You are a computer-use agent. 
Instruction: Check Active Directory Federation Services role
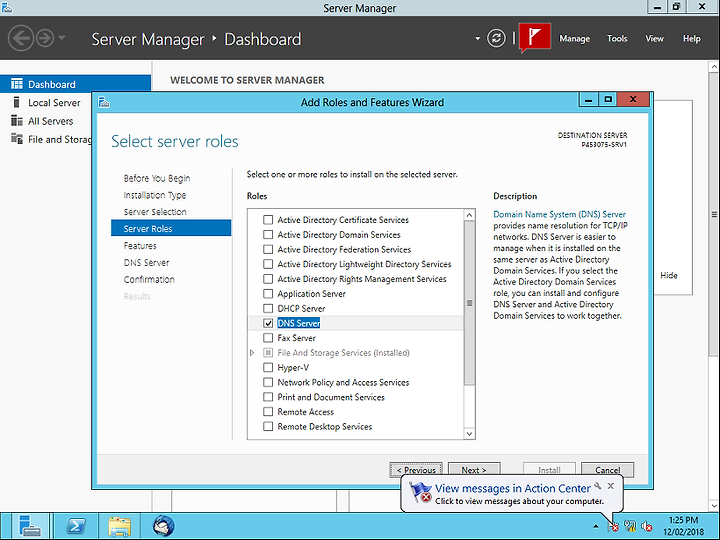click(268, 249)
